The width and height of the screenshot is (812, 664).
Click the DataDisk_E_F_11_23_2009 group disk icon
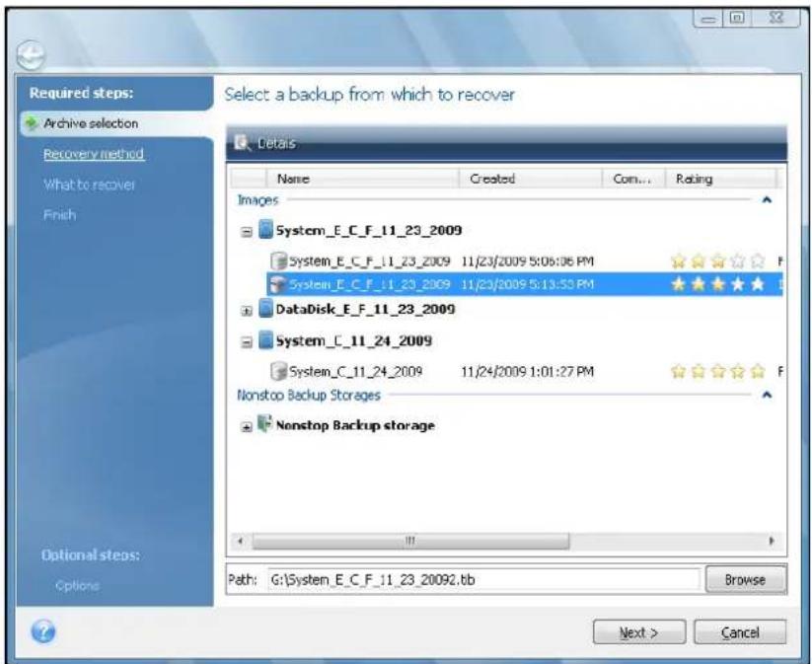[x=265, y=309]
